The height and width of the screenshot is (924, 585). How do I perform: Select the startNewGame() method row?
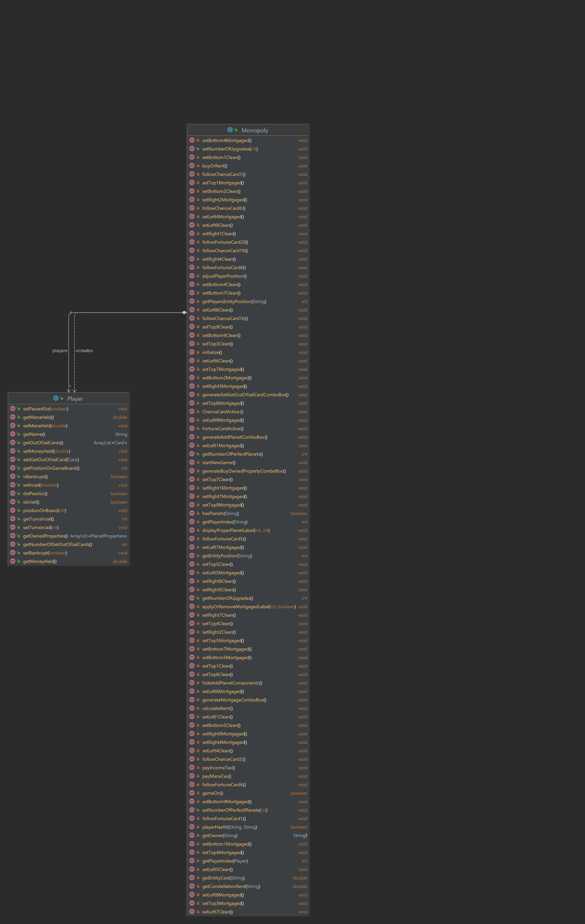point(219,463)
